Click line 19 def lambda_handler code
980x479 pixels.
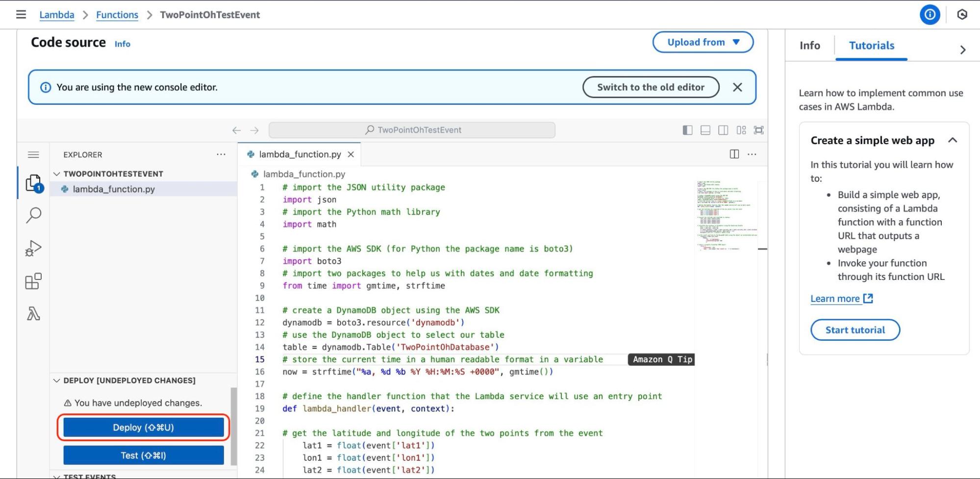369,409
